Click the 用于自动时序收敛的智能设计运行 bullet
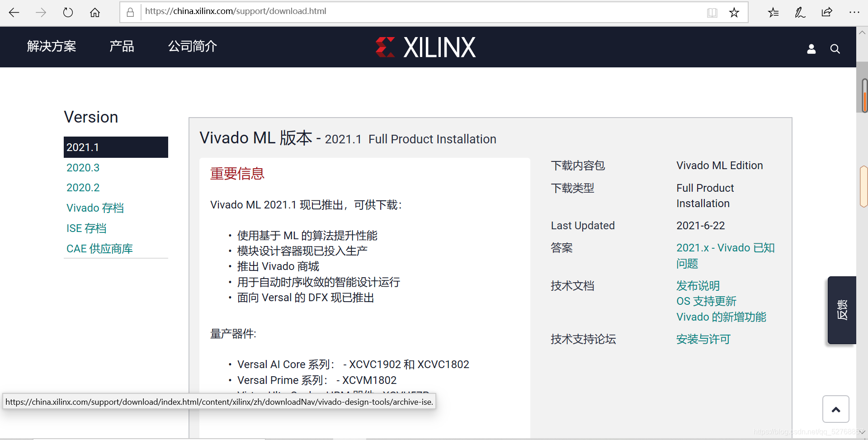The height and width of the screenshot is (440, 868). tap(319, 282)
